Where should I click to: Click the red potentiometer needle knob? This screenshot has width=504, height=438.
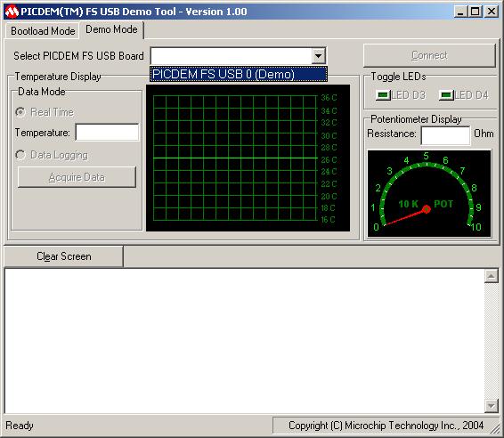(x=427, y=209)
